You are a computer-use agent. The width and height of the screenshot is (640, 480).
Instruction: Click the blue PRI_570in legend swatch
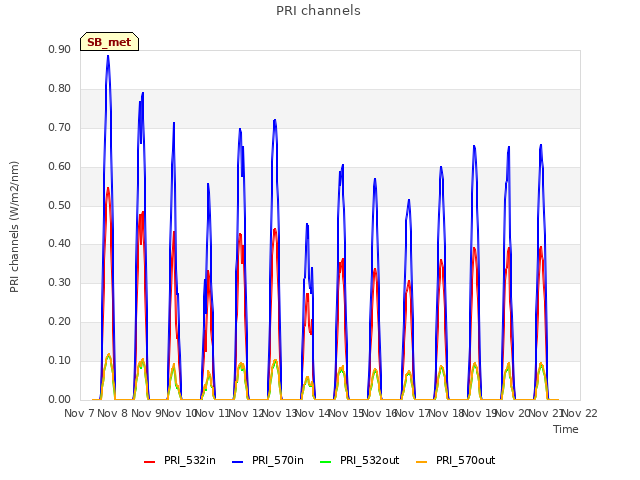[x=238, y=462]
